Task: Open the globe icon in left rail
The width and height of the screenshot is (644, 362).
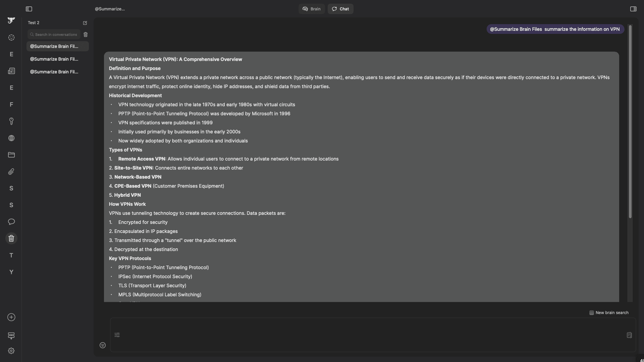Action: [x=11, y=138]
